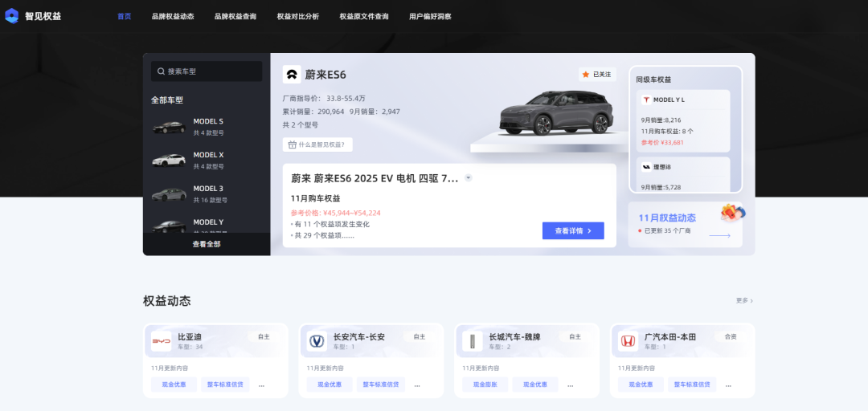Click 参考价格 ¥45,944~¥54,224 text
The width and height of the screenshot is (868, 411).
(335, 213)
